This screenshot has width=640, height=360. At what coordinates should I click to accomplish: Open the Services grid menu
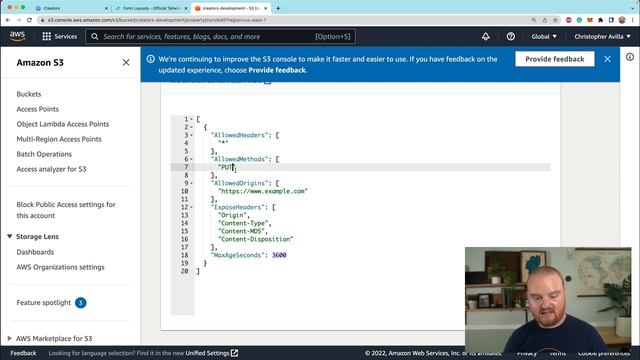pyautogui.click(x=60, y=36)
